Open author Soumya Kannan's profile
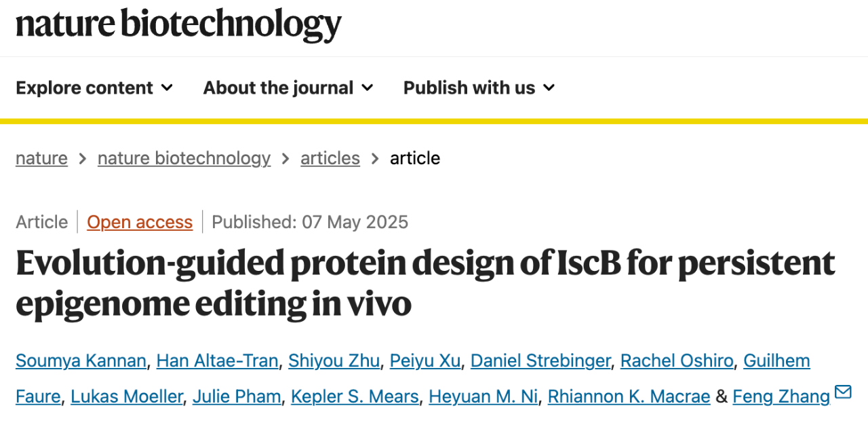 tap(81, 361)
